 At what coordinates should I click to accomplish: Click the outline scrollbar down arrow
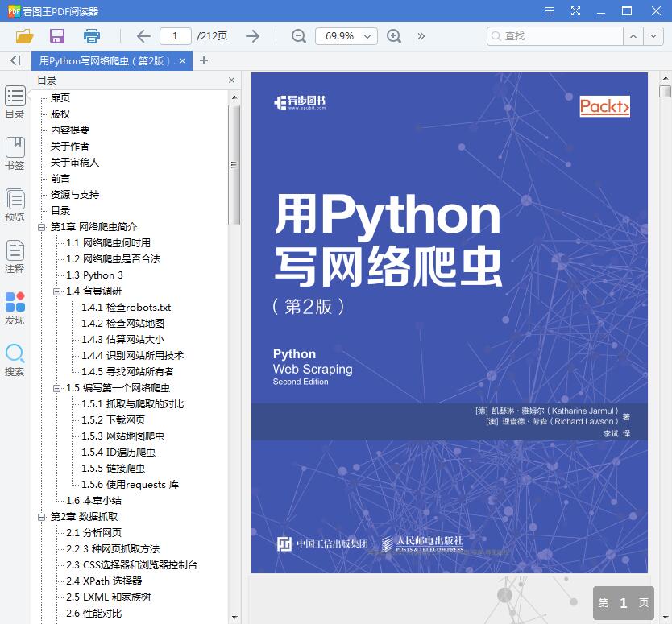234,617
